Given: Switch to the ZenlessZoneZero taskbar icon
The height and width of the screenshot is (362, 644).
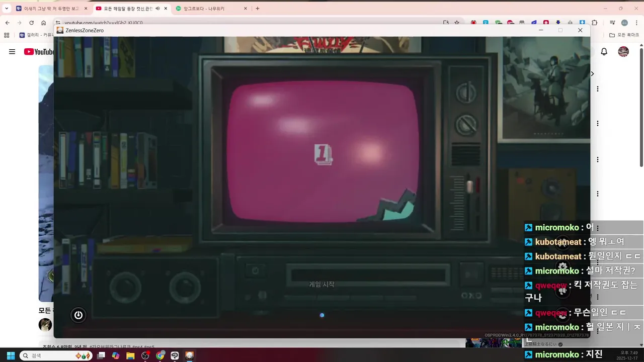Looking at the screenshot, I should 189,355.
